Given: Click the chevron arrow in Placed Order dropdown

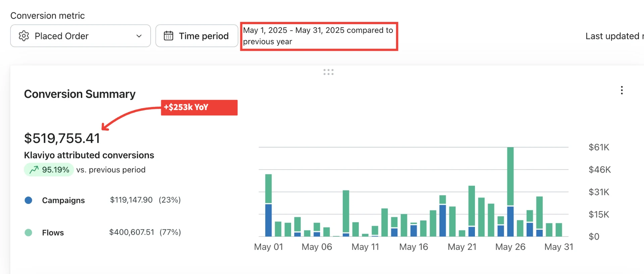Looking at the screenshot, I should pos(139,36).
